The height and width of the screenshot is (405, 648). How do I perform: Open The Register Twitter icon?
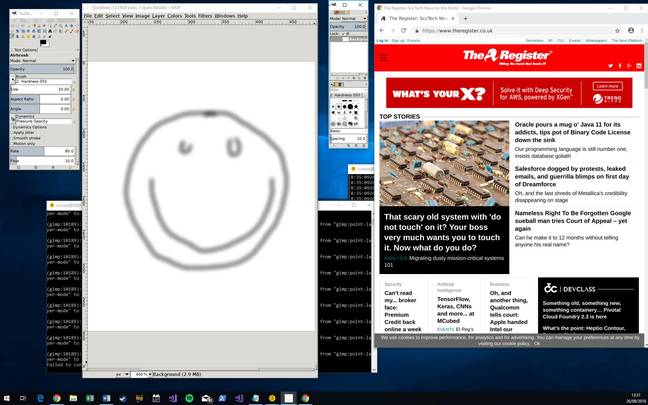[610, 66]
